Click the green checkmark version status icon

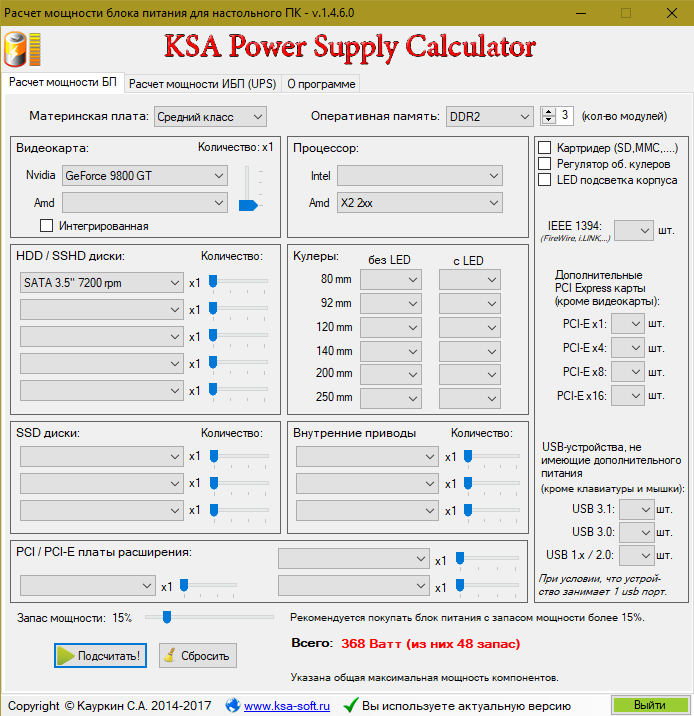click(351, 705)
